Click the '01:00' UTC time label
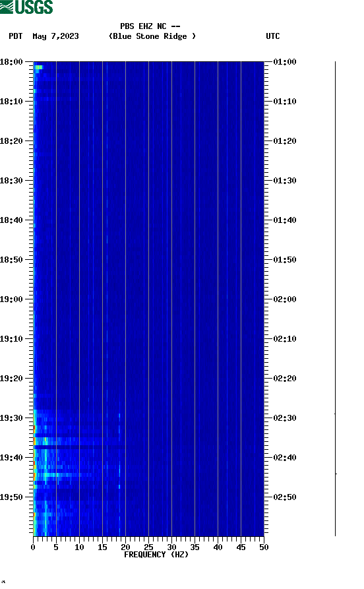The width and height of the screenshot is (364, 589). pos(285,62)
